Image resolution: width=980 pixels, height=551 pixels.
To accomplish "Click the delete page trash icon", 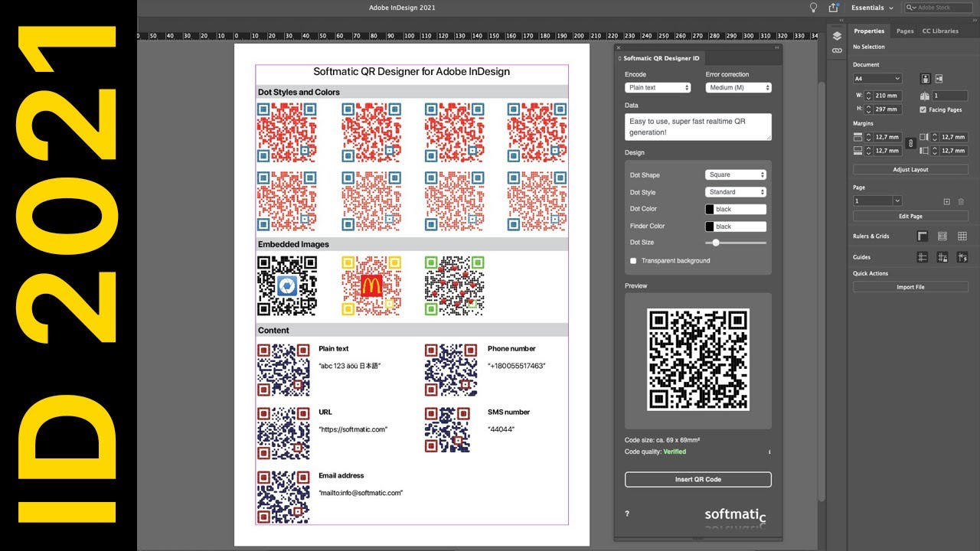I will [961, 201].
